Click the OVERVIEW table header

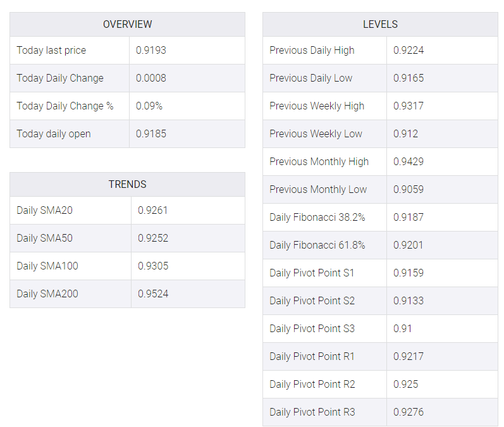click(127, 25)
